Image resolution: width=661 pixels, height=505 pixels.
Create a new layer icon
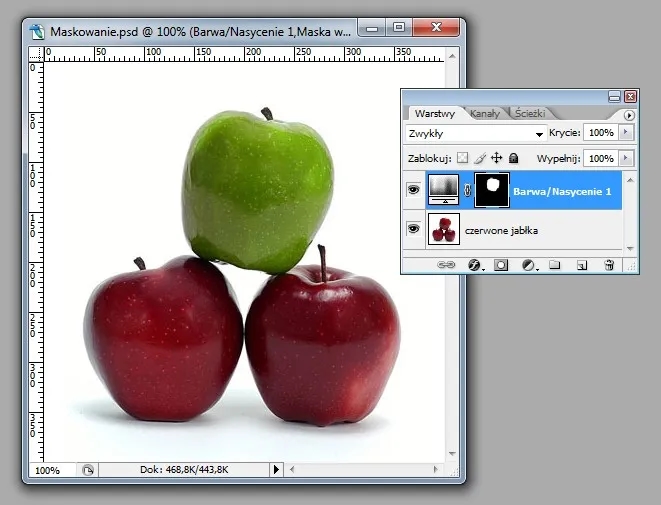click(x=582, y=265)
